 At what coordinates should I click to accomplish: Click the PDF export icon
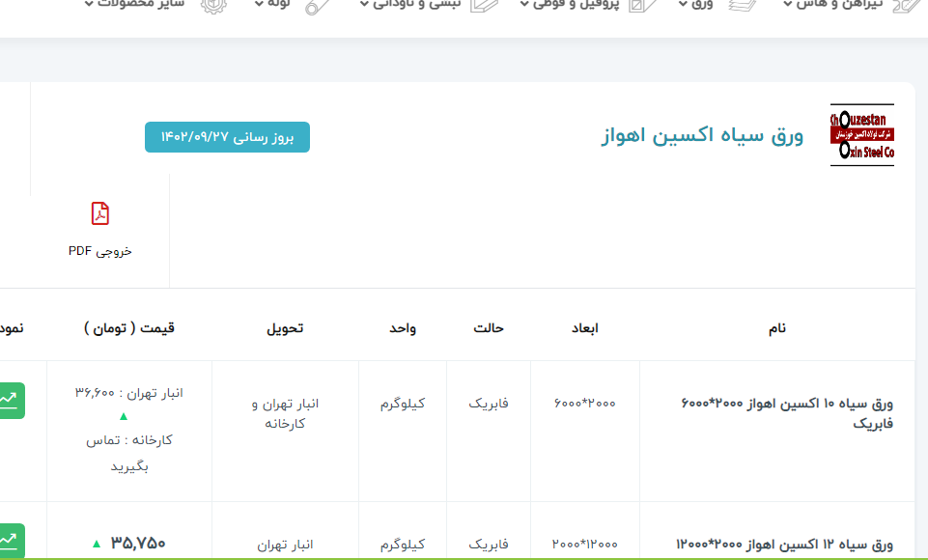click(100, 213)
